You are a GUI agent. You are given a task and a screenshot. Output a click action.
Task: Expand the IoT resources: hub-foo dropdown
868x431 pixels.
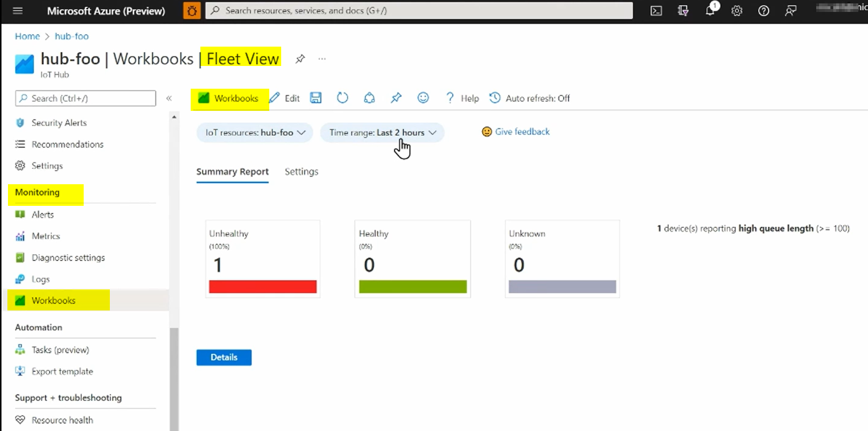[x=255, y=132]
